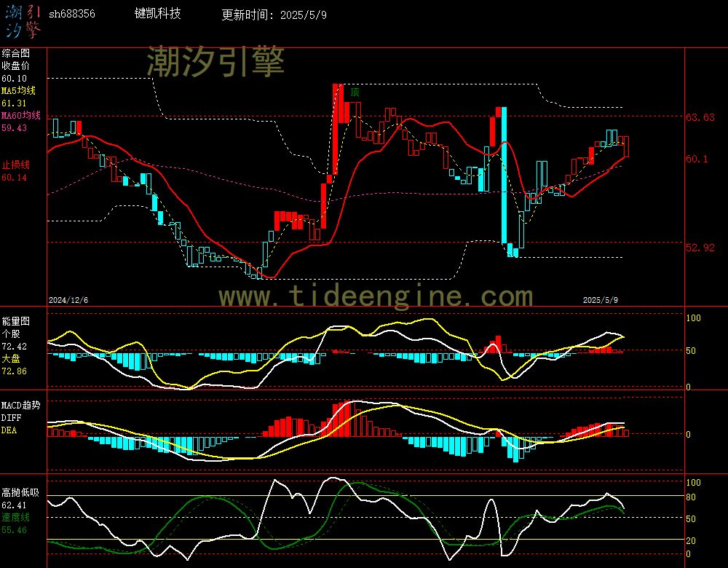Click the 大盘 energy value 72.86
This screenshot has height=568, width=728.
tap(14, 371)
